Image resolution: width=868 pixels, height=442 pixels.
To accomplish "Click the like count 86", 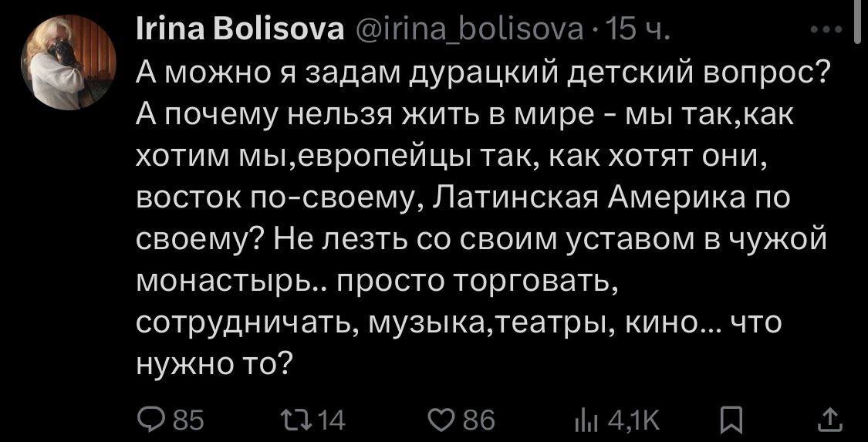I will (479, 420).
